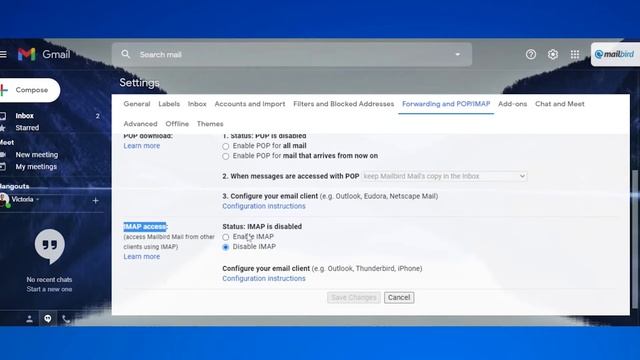This screenshot has width=640, height=360.
Task: Open the Chat and Meet tab
Action: coord(560,104)
